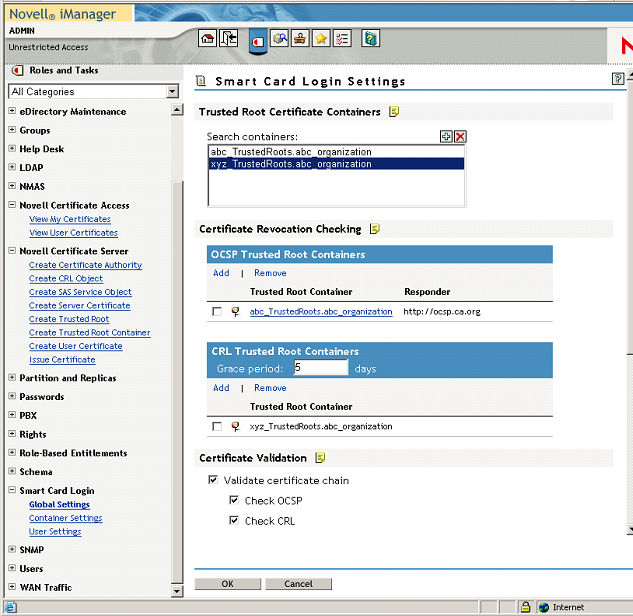This screenshot has height=616, width=633.
Task: Expand the LDAP role
Action: tap(13, 167)
